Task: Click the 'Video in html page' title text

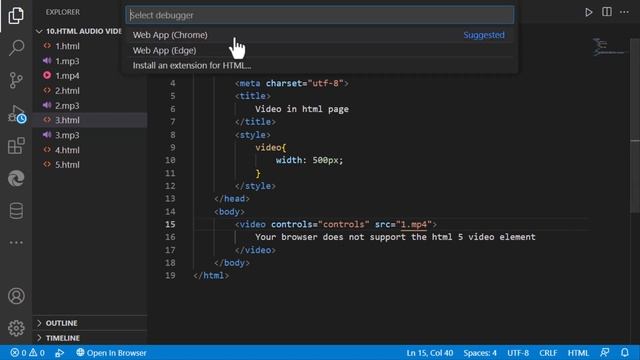Action: coord(302,109)
